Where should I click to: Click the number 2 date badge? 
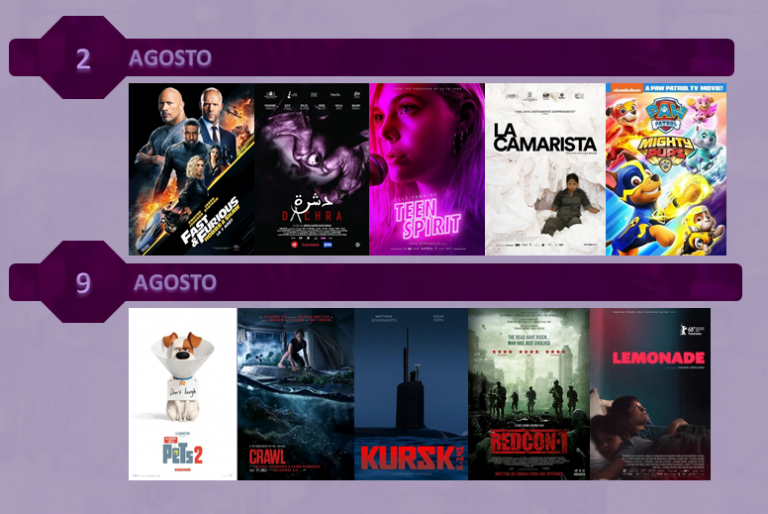coord(83,58)
